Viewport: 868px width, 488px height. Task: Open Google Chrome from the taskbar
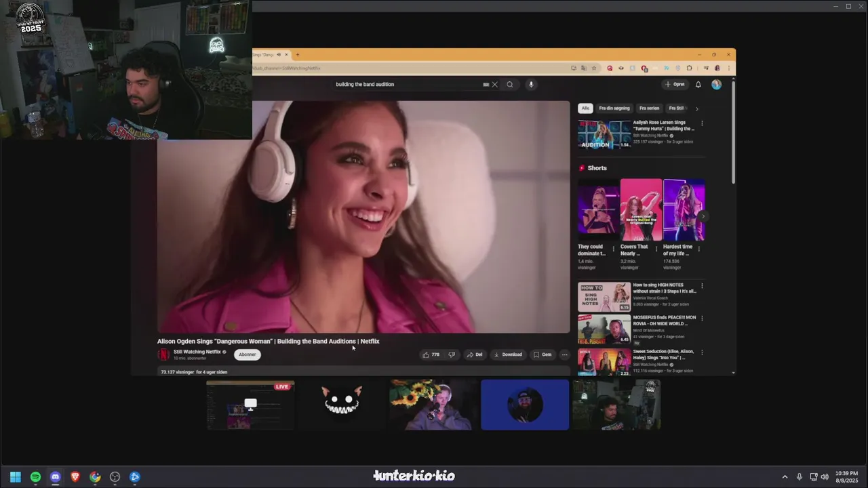95,477
